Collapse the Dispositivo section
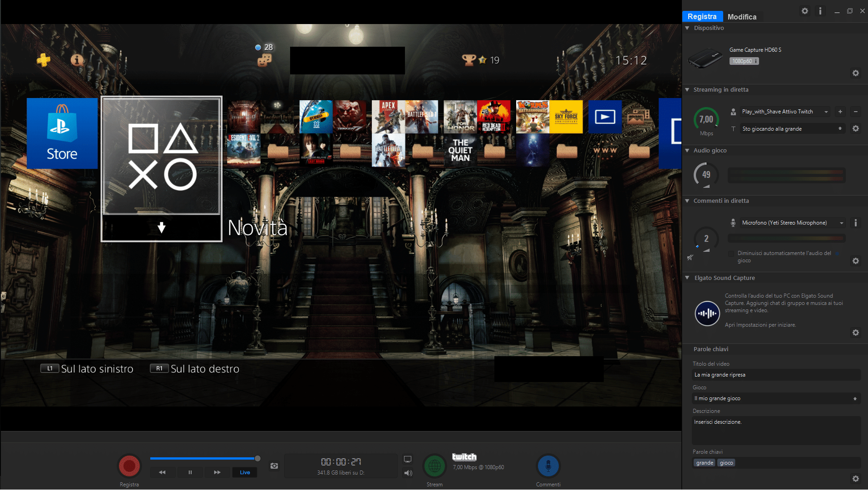This screenshot has width=868, height=490. 687,28
